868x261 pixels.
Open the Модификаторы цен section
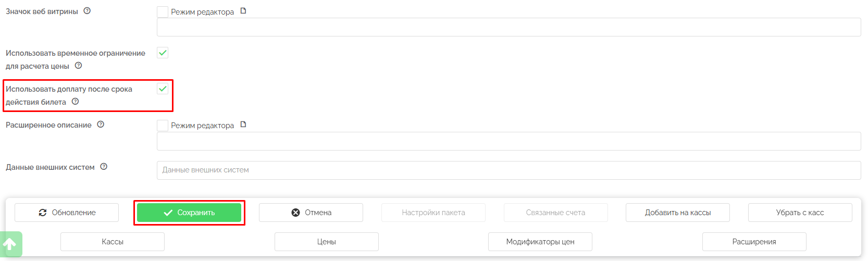[x=540, y=242]
